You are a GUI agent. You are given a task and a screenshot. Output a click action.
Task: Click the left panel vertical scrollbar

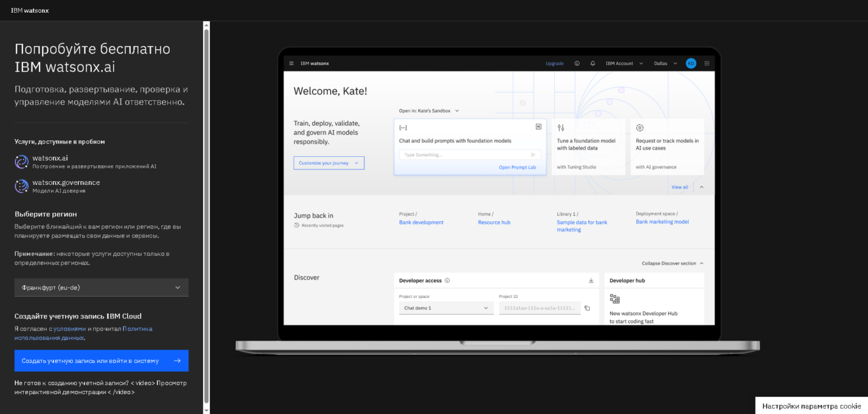pos(206,217)
